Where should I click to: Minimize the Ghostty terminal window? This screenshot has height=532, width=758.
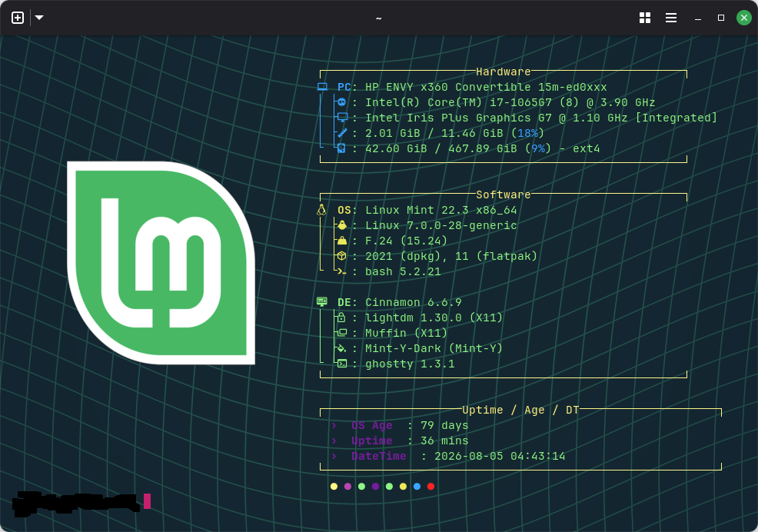pos(697,18)
